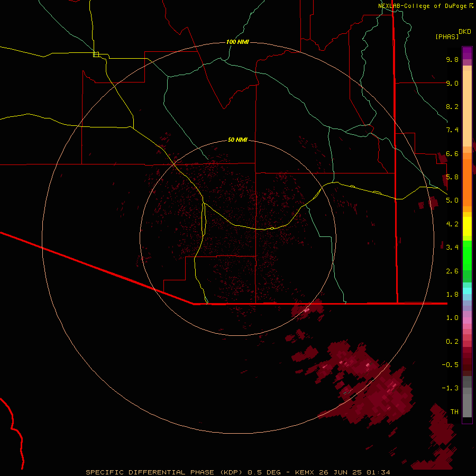
Task: Click the 50 NMI range ring label
Action: pos(237,140)
